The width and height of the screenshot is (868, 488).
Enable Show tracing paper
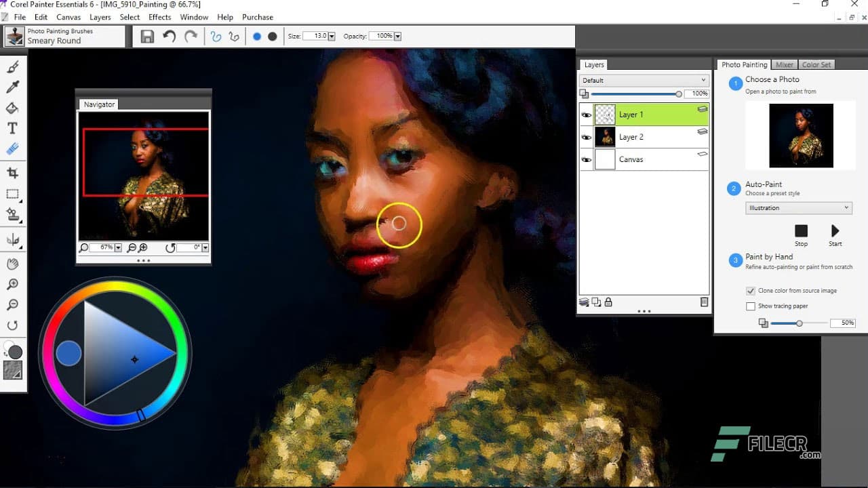click(x=751, y=306)
